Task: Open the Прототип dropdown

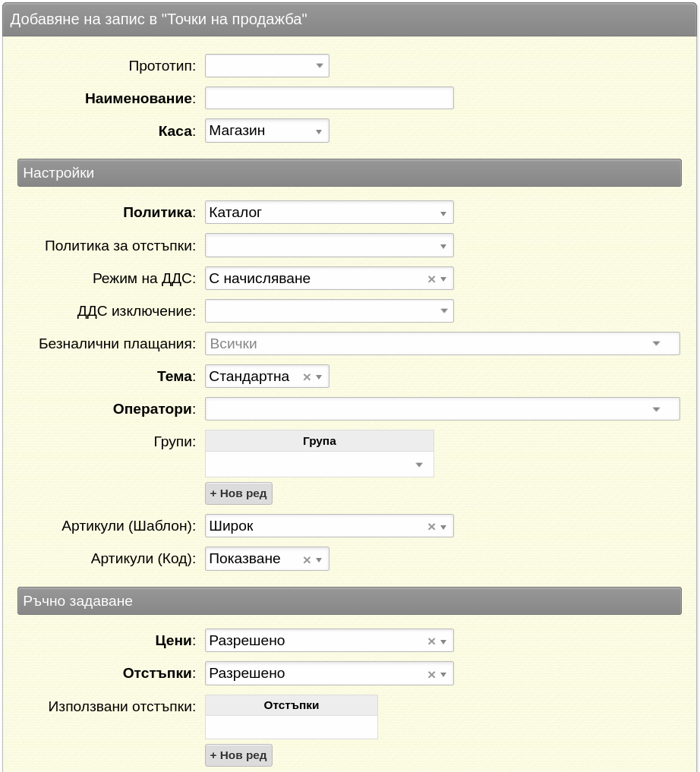Action: 266,65
